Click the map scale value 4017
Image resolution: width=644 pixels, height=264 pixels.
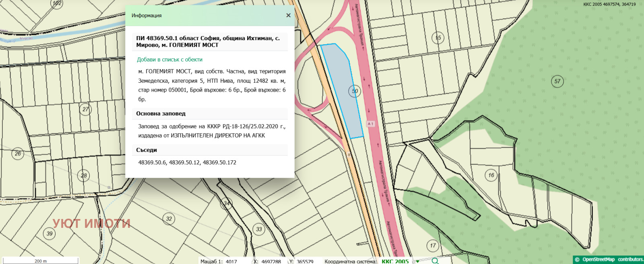(231, 261)
